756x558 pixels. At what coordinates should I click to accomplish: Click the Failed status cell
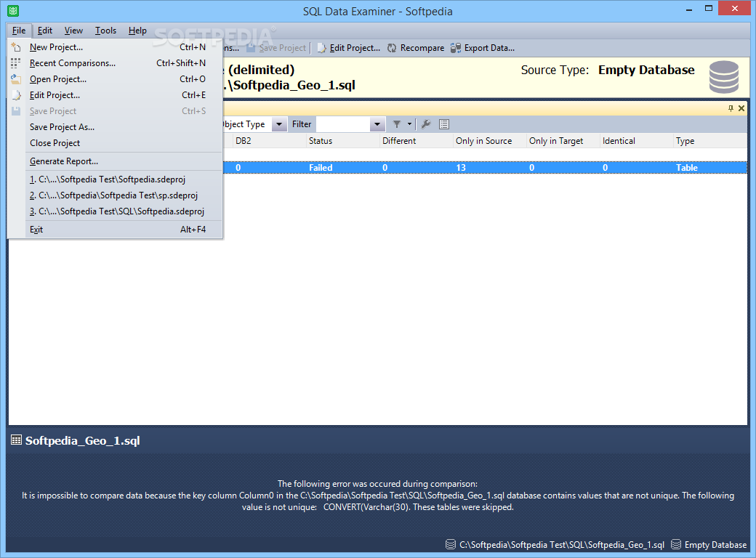[321, 168]
